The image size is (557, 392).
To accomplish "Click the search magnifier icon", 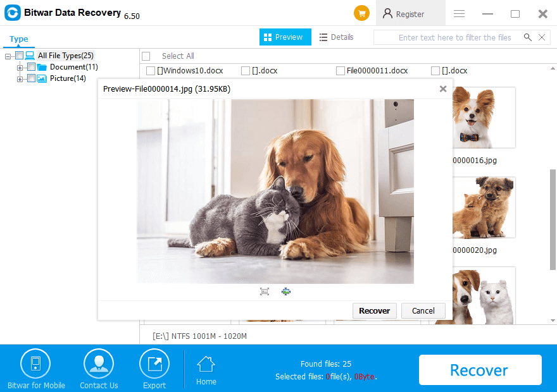I will (528, 37).
